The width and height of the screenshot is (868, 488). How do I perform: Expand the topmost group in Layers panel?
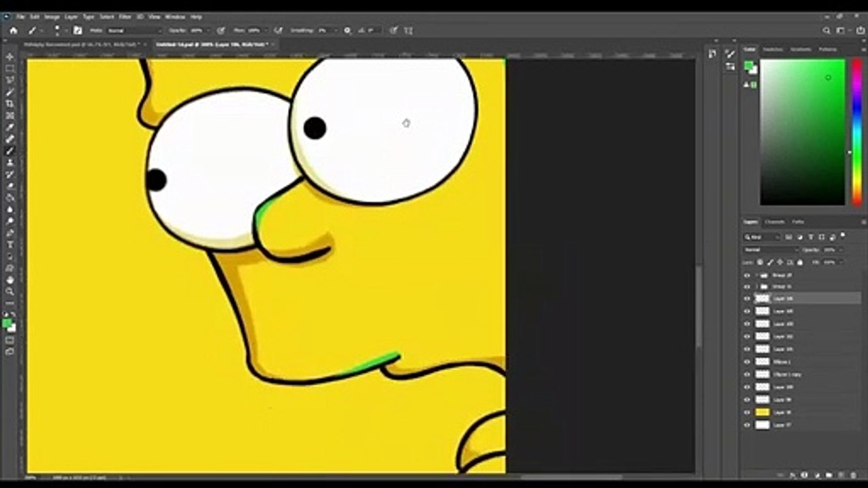[x=756, y=276]
